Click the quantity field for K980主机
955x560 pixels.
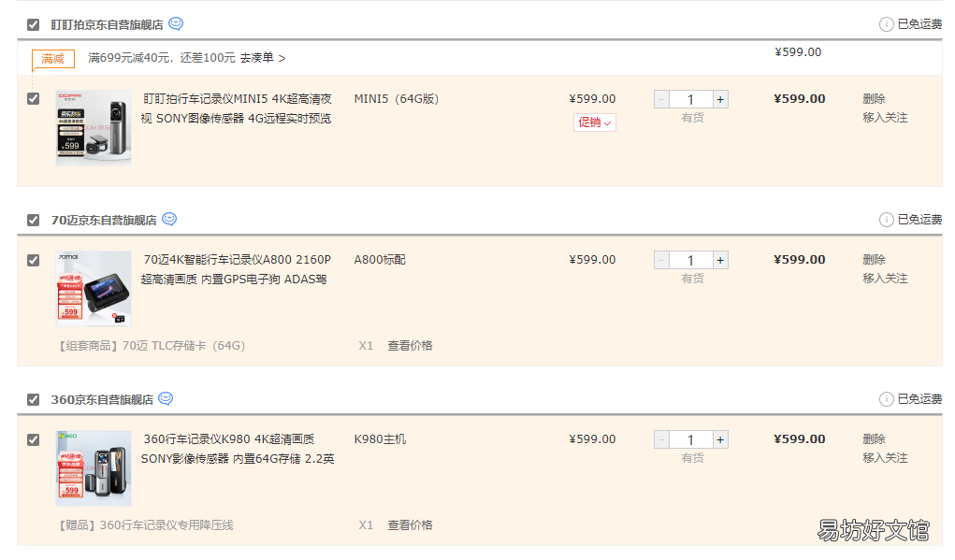pyautogui.click(x=690, y=439)
